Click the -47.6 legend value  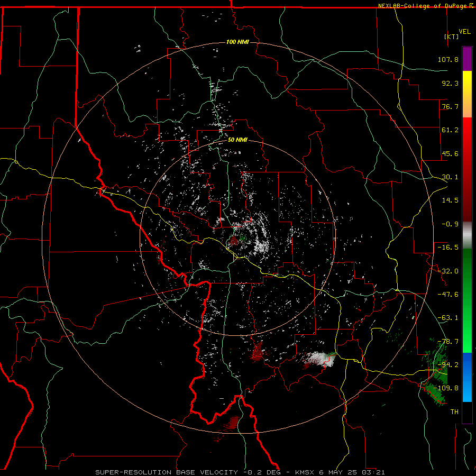coord(448,295)
